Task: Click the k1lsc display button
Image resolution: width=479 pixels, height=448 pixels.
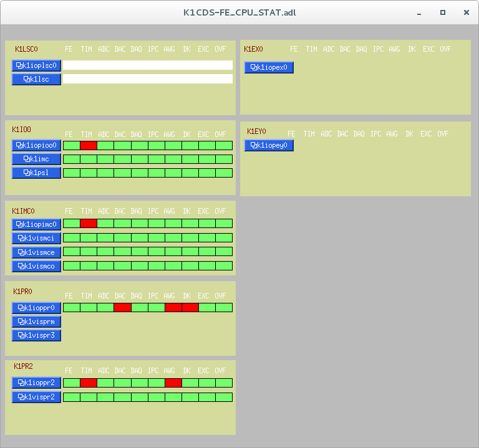Action: click(x=36, y=79)
